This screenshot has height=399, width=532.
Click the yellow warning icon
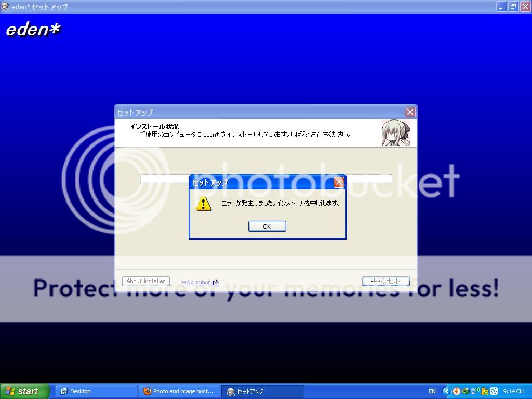[203, 203]
